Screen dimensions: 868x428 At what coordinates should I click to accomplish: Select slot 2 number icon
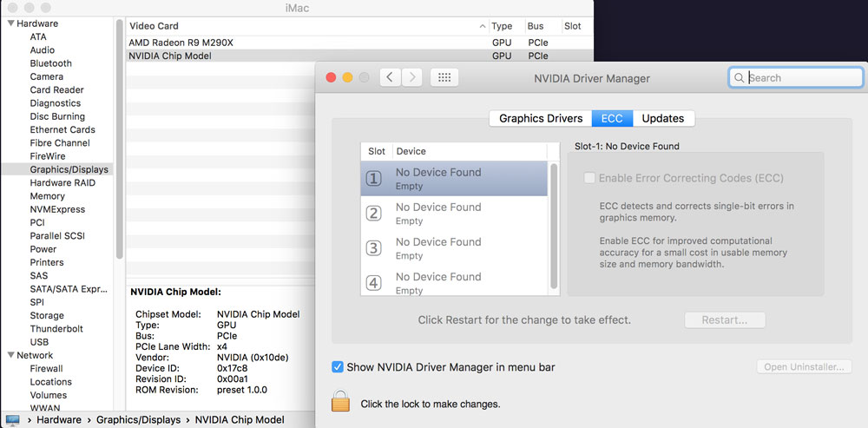pyautogui.click(x=374, y=214)
